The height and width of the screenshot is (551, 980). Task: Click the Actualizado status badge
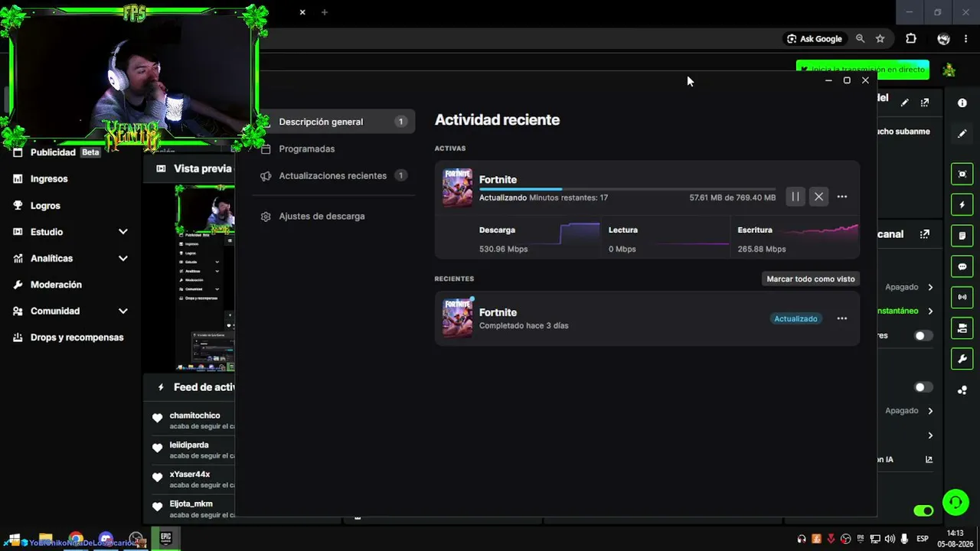pyautogui.click(x=795, y=318)
